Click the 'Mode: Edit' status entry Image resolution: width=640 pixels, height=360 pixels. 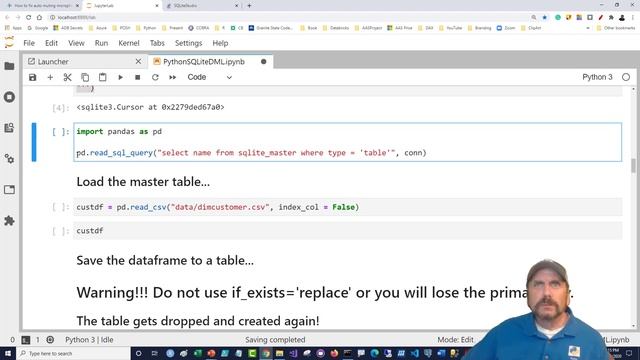(456, 340)
